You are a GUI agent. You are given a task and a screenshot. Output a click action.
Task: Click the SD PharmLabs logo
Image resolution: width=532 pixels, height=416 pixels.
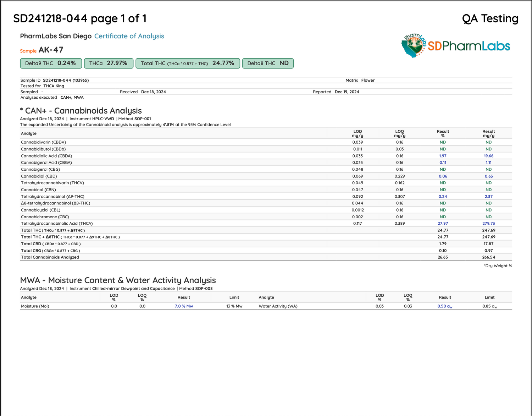[x=455, y=46]
